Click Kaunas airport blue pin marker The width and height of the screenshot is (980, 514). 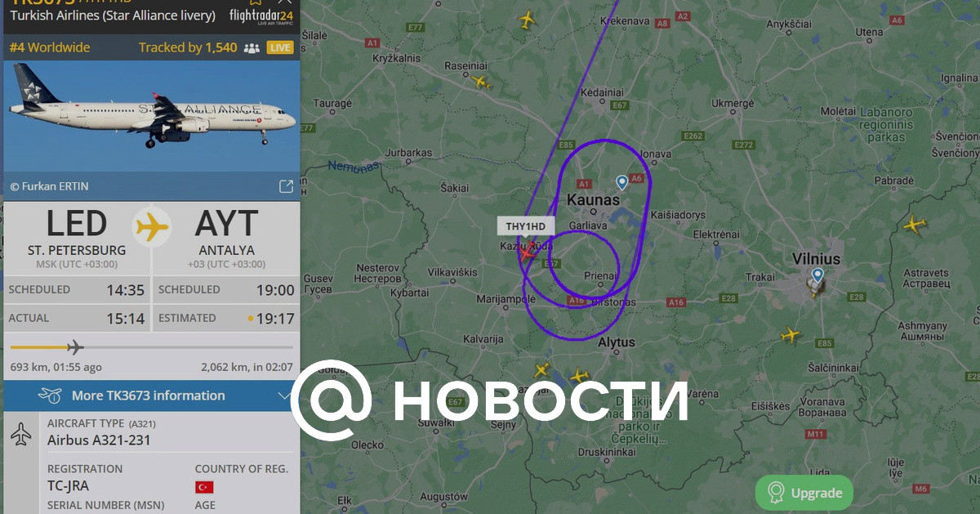click(x=622, y=182)
